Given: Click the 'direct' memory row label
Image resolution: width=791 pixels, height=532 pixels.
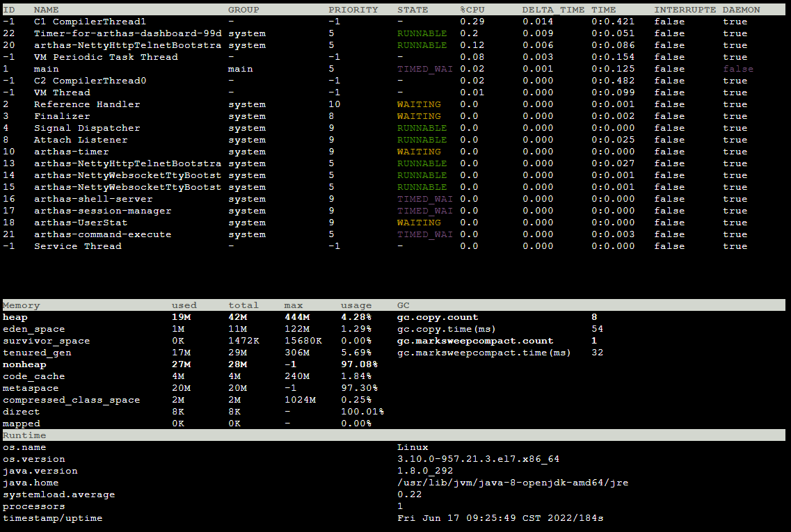Looking at the screenshot, I should (21, 412).
